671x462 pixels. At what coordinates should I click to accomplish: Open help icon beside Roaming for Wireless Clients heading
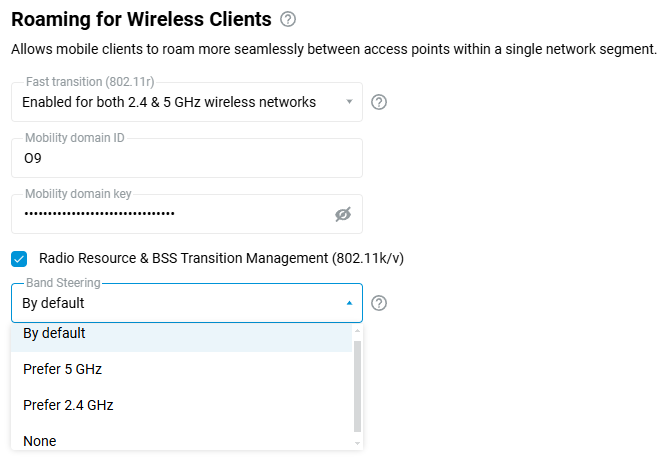click(289, 19)
